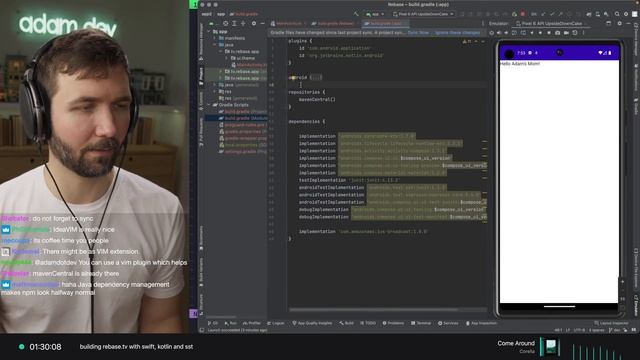
Task: Click emulator rotate right icon
Action: pyautogui.click(x=523, y=33)
